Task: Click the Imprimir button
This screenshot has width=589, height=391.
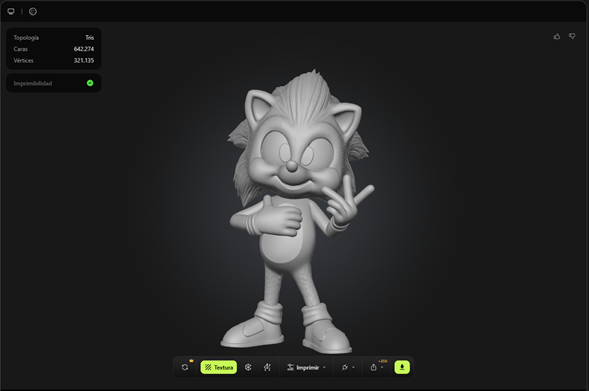Action: (x=303, y=367)
